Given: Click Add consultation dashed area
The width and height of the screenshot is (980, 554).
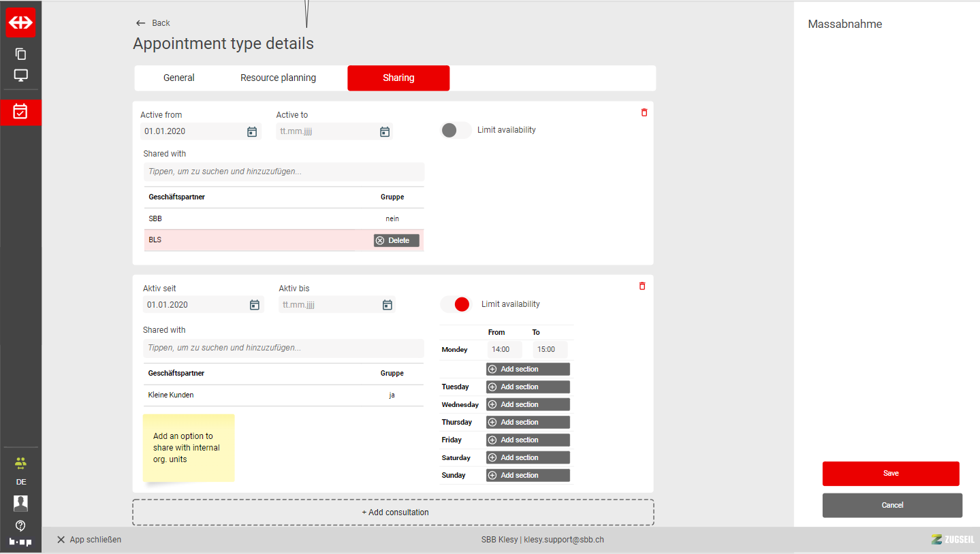Looking at the screenshot, I should click(x=393, y=512).
